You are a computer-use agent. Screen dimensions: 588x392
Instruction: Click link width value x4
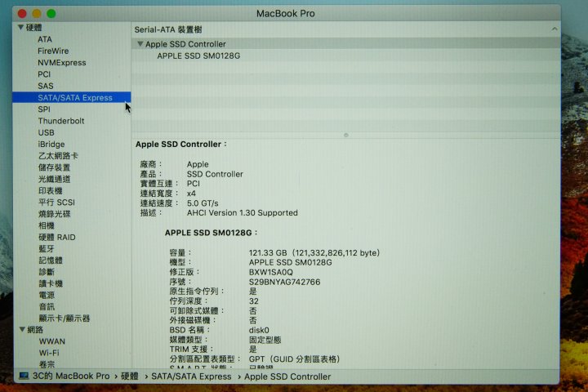(x=191, y=194)
